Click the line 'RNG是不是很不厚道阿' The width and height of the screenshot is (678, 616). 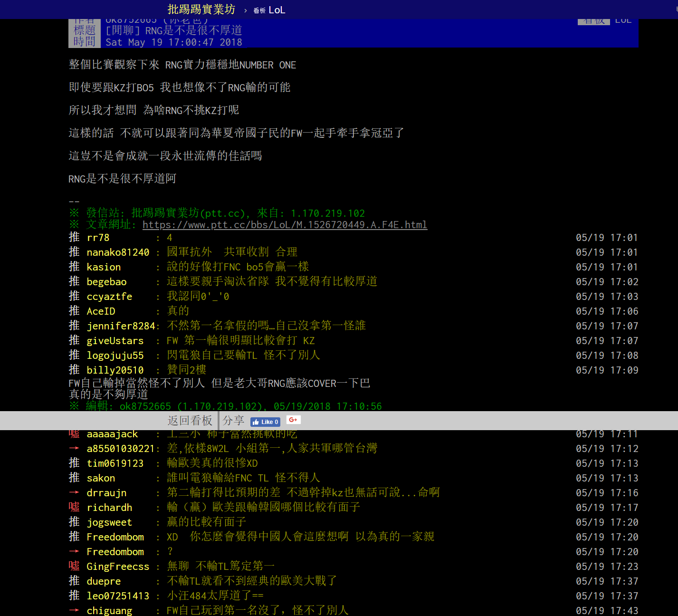click(x=123, y=179)
